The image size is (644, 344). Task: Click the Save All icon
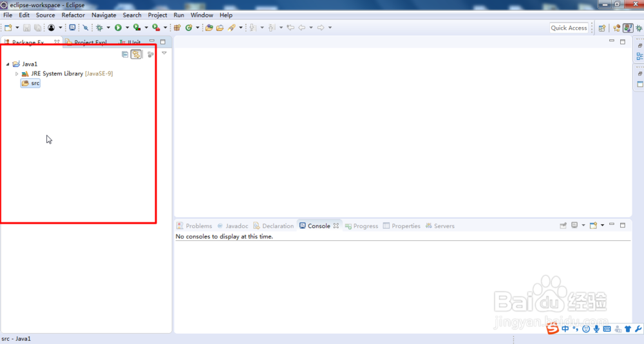click(37, 28)
